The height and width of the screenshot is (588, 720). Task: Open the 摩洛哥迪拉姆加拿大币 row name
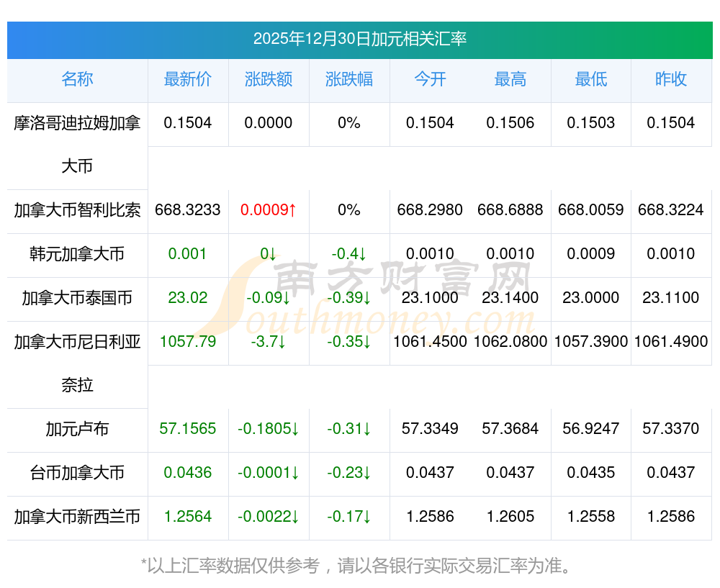click(77, 144)
